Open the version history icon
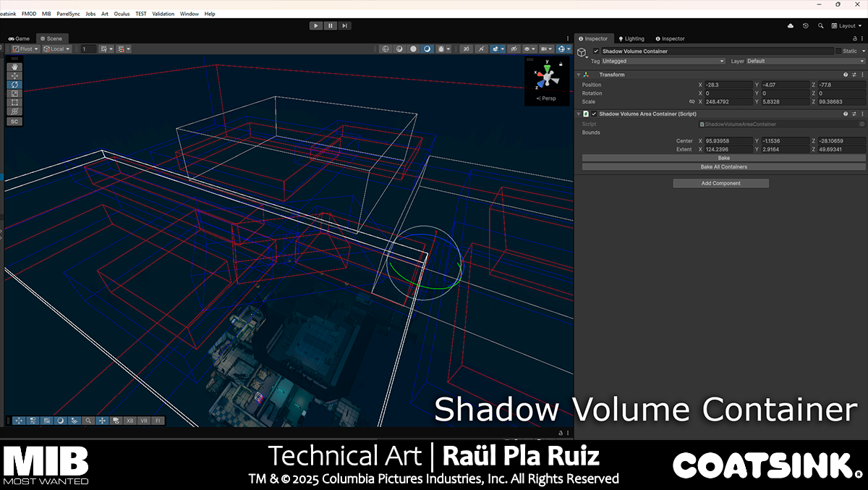The height and width of the screenshot is (490, 868). 805,26
